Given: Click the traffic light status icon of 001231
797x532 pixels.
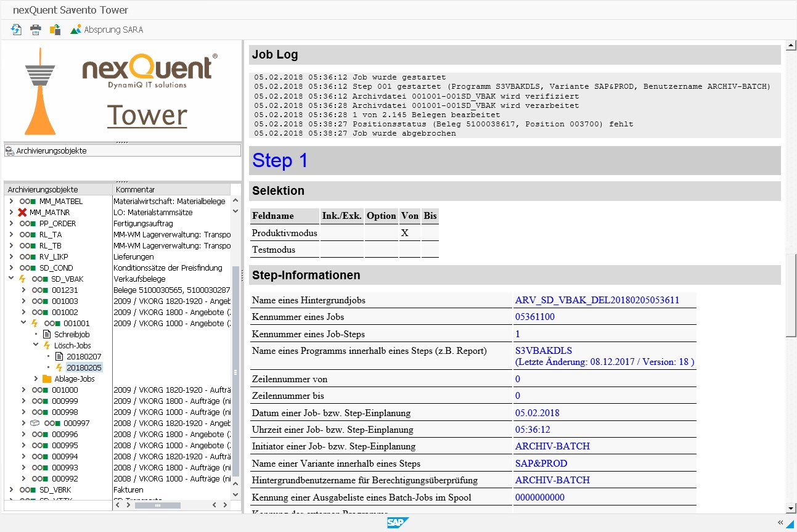Looking at the screenshot, I should point(40,290).
